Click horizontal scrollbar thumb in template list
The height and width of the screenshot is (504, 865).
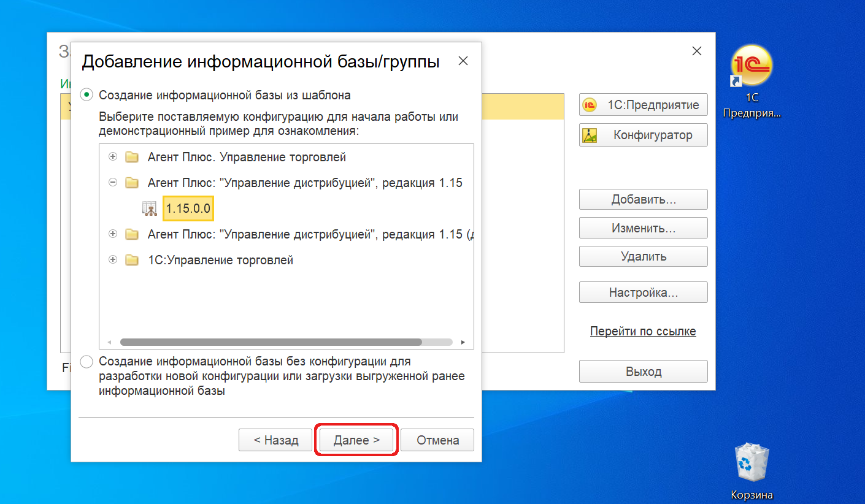271,342
